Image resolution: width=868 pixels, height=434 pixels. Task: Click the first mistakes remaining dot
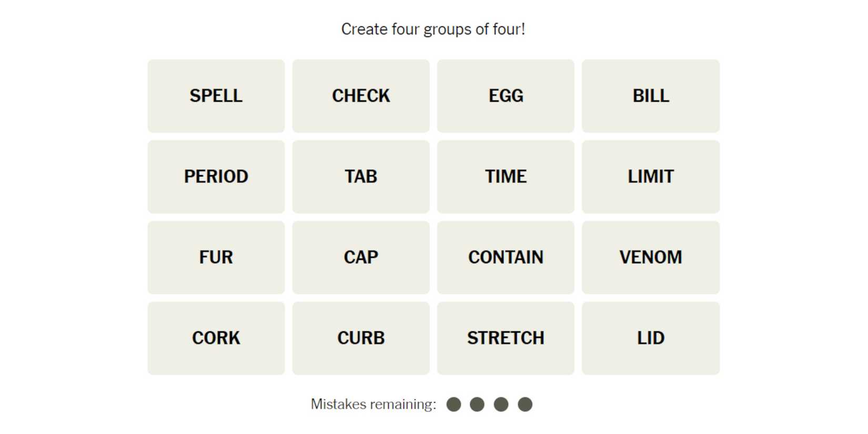[x=453, y=405]
